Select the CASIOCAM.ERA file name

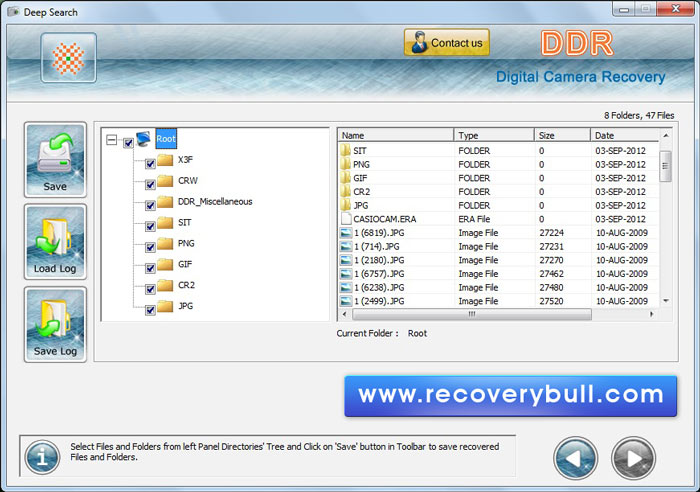point(384,219)
